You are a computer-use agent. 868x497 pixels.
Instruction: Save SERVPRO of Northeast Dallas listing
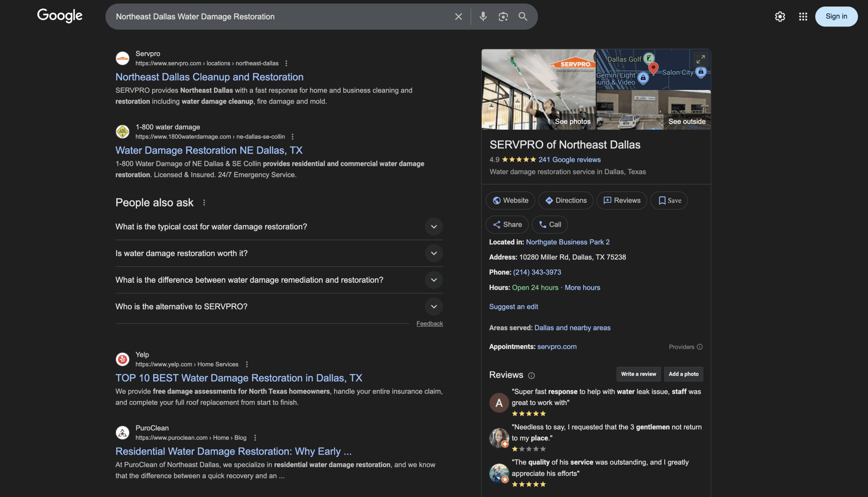[669, 200]
